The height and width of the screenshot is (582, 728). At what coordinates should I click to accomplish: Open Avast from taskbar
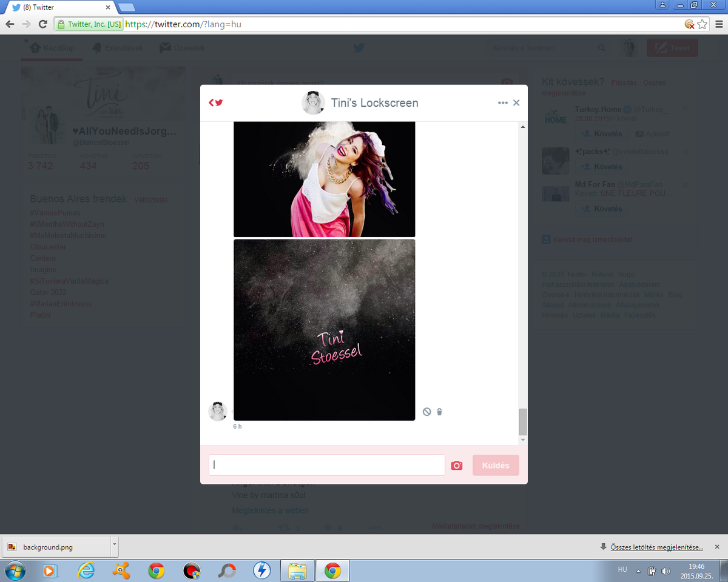[122, 570]
